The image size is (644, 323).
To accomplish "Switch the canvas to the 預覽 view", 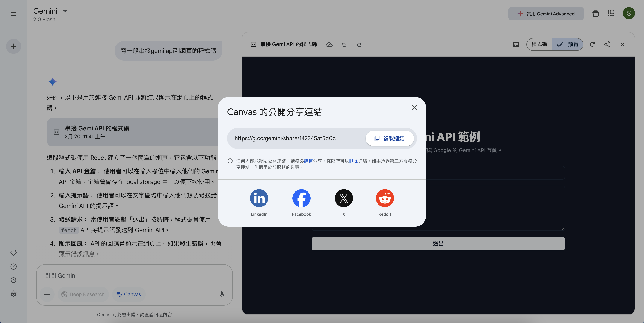I will [568, 44].
